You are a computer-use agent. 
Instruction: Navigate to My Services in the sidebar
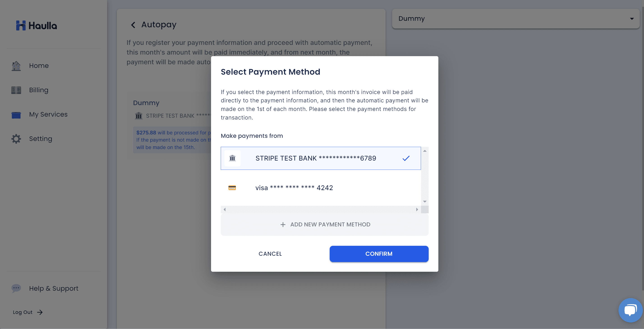[x=48, y=114]
